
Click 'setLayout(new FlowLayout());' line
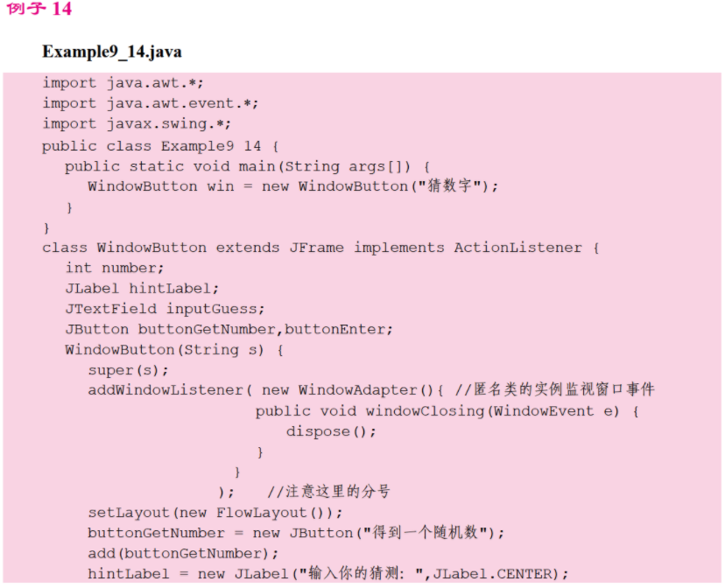[x=215, y=513]
